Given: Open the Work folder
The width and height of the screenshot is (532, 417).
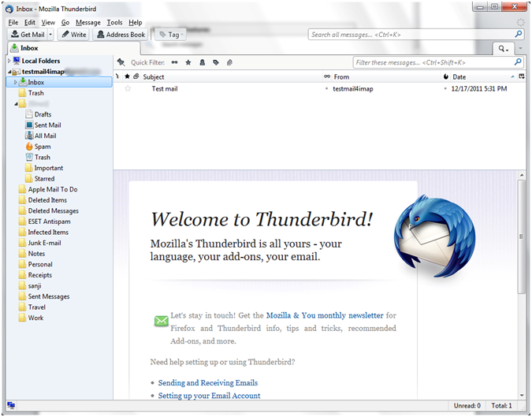Looking at the screenshot, I should [35, 318].
